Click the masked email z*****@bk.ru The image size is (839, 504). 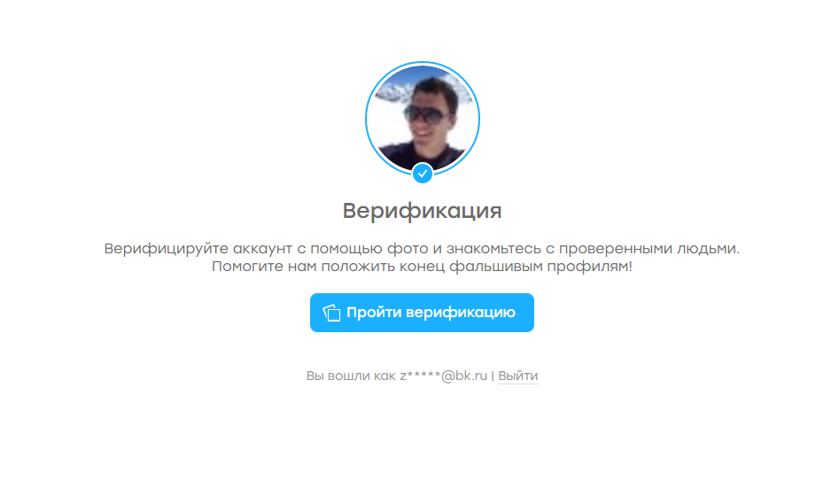tap(444, 376)
